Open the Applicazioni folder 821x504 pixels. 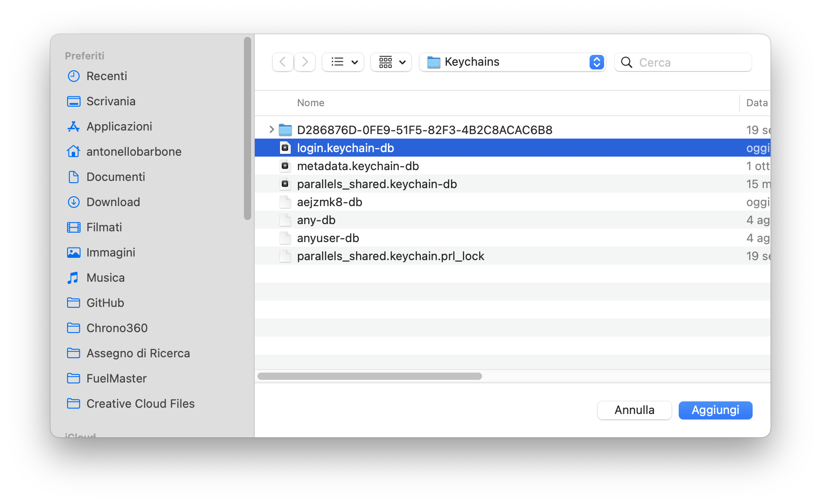pos(119,126)
